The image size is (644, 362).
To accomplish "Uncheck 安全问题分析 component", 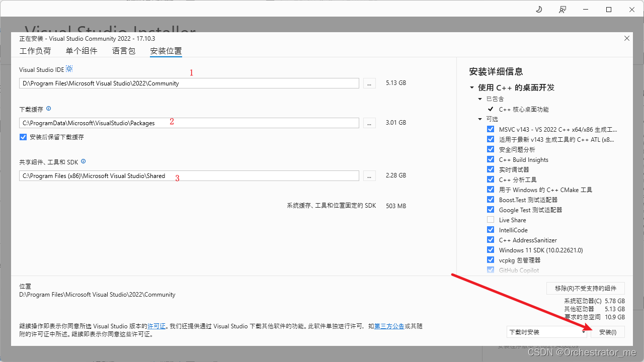I will [x=491, y=149].
